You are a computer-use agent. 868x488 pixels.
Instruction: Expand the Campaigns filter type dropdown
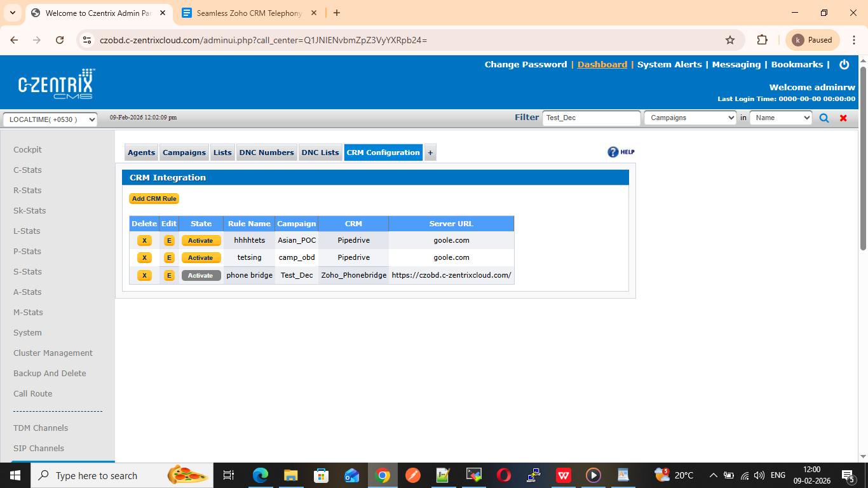coord(690,118)
